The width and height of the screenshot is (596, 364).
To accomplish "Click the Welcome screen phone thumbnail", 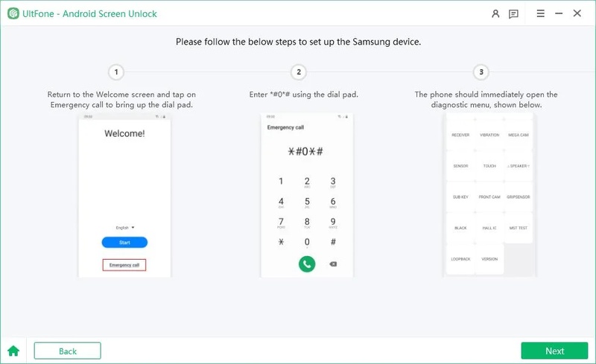I will click(x=124, y=195).
